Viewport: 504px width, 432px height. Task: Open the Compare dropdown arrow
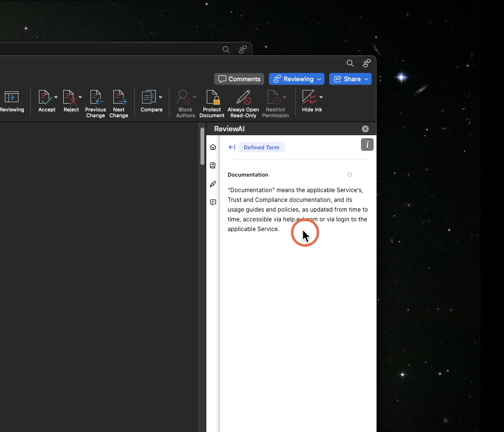click(x=161, y=97)
